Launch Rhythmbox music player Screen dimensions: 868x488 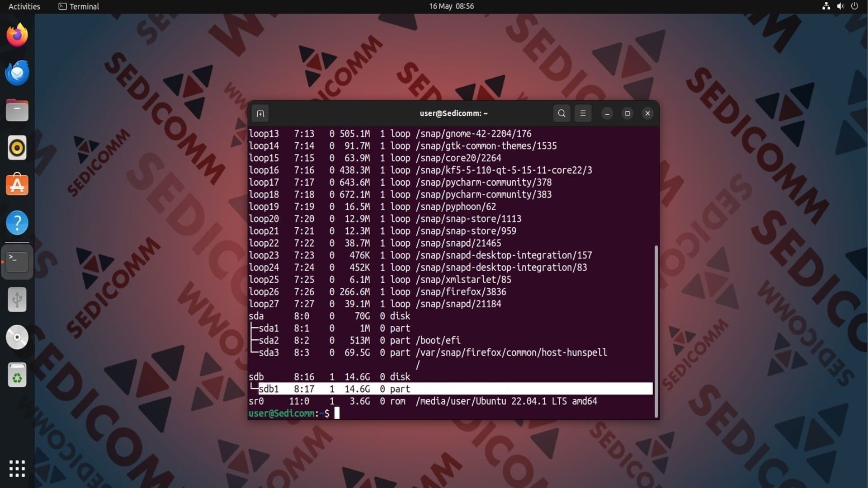click(17, 148)
